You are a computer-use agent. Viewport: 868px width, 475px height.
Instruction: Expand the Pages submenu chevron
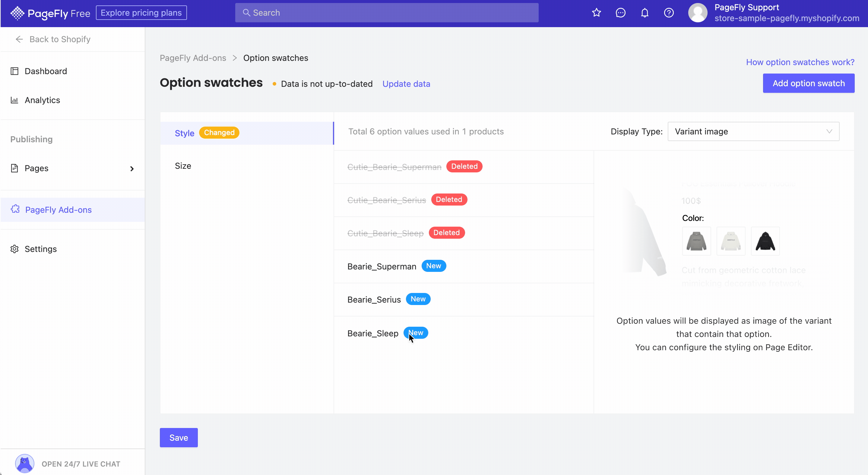pyautogui.click(x=132, y=169)
